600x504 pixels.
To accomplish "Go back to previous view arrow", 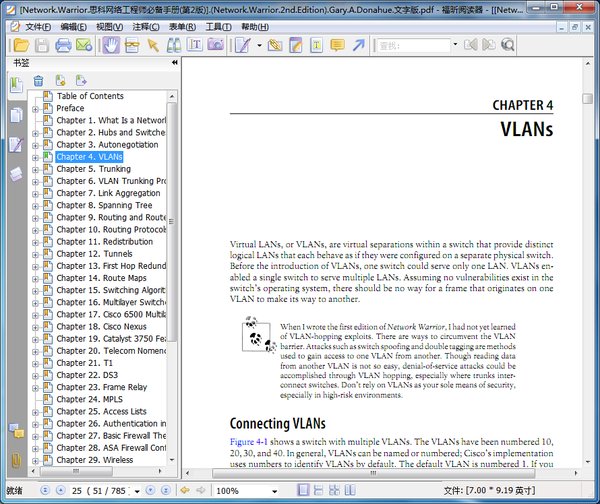I will pos(185,490).
